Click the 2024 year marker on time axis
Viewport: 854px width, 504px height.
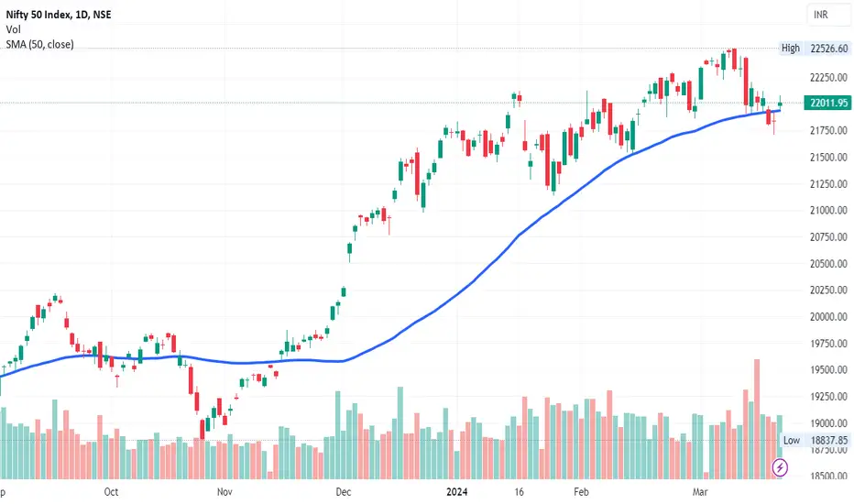tap(457, 491)
